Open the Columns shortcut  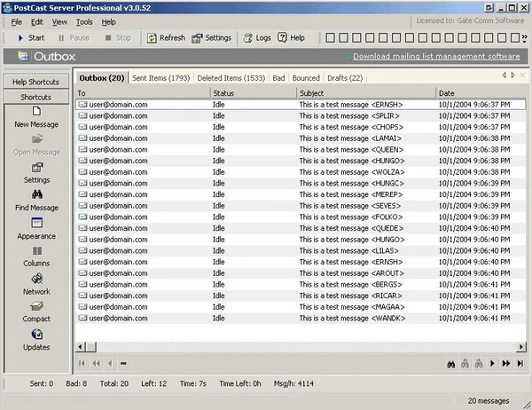coord(36,256)
